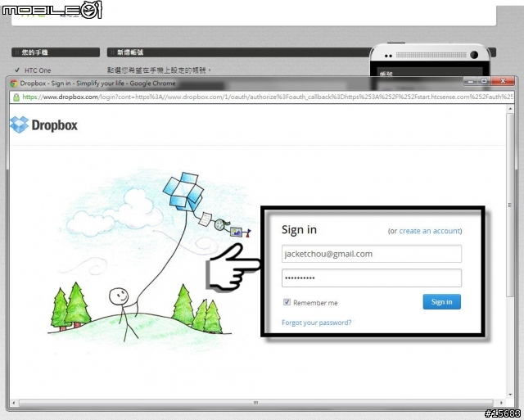
Task: Click the horizontal scrollbar right arrow
Action: [501, 403]
